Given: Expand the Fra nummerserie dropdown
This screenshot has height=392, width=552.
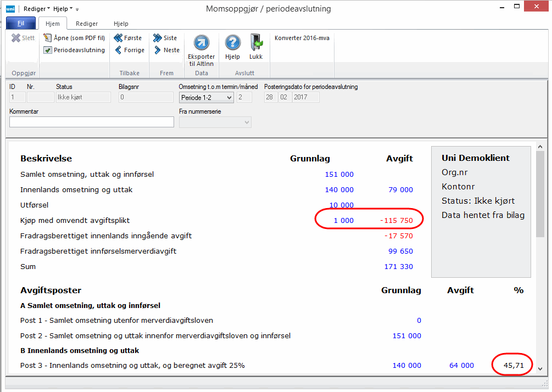Looking at the screenshot, I should pyautogui.click(x=215, y=122).
